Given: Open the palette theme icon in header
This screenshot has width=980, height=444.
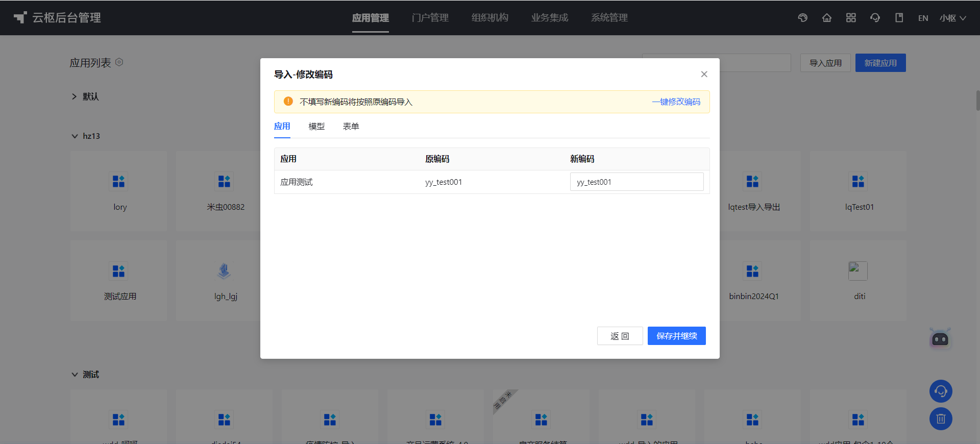Looking at the screenshot, I should click(803, 18).
